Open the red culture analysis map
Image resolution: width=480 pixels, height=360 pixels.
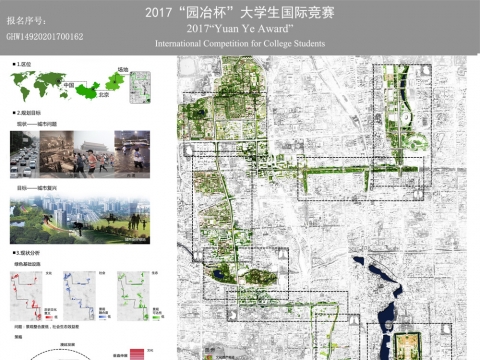(26, 296)
